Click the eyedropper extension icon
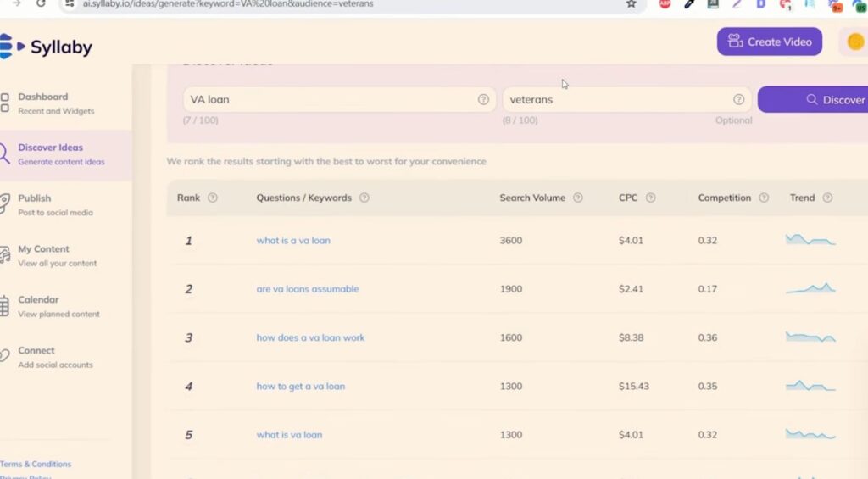This screenshot has width=868, height=479. pyautogui.click(x=689, y=4)
